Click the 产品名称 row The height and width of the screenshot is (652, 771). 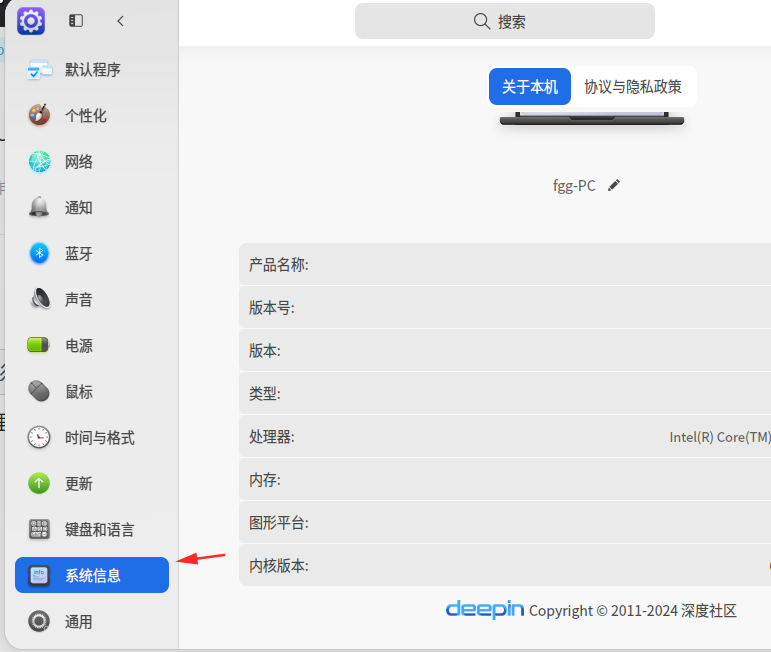coord(505,265)
